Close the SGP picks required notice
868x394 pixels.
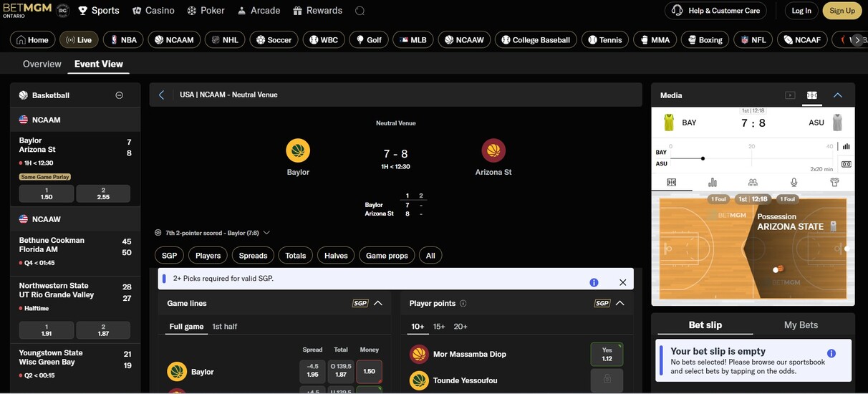622,282
